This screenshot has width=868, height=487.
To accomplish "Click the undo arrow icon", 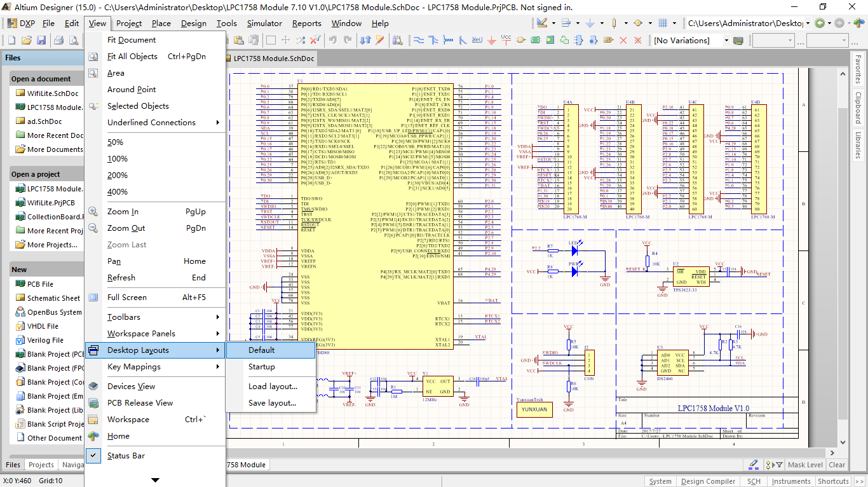I will click(332, 40).
